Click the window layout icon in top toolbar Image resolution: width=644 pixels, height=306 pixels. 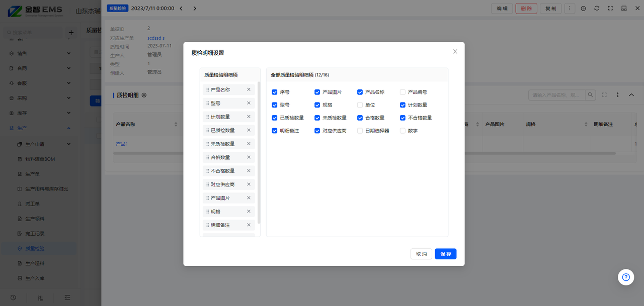[624, 9]
